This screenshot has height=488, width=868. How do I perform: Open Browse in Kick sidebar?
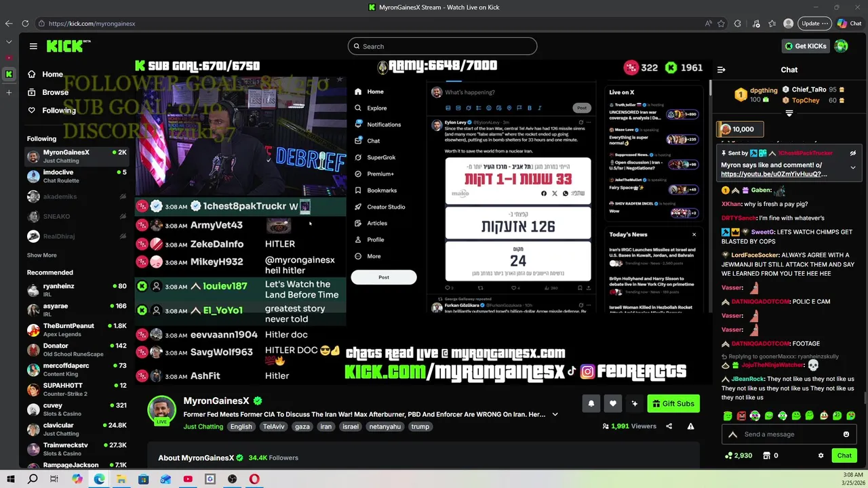48,92
